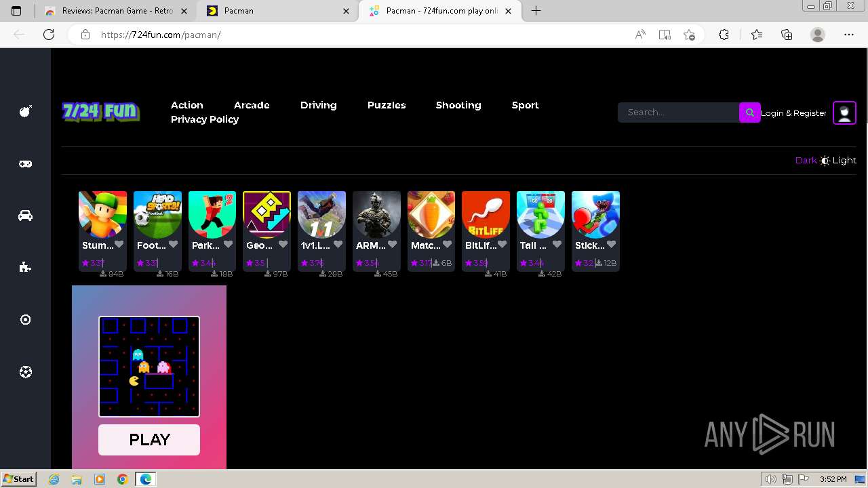The width and height of the screenshot is (868, 488).
Task: Click the 7/24 Fun site logo
Action: (x=100, y=111)
